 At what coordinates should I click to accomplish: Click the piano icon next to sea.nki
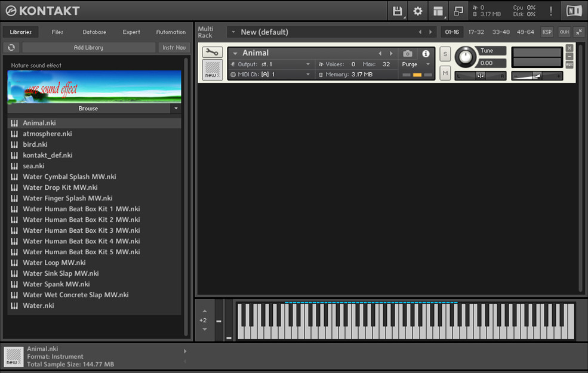tap(14, 166)
